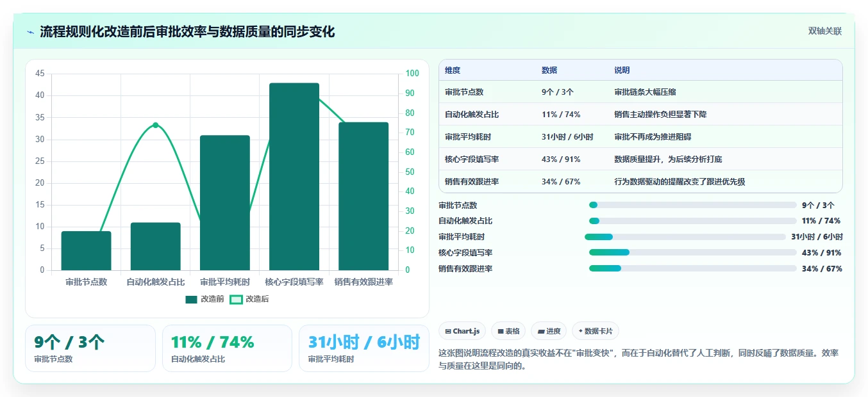This screenshot has width=868, height=397.
Task: Click the 审批节点数 progress bar
Action: pos(693,205)
